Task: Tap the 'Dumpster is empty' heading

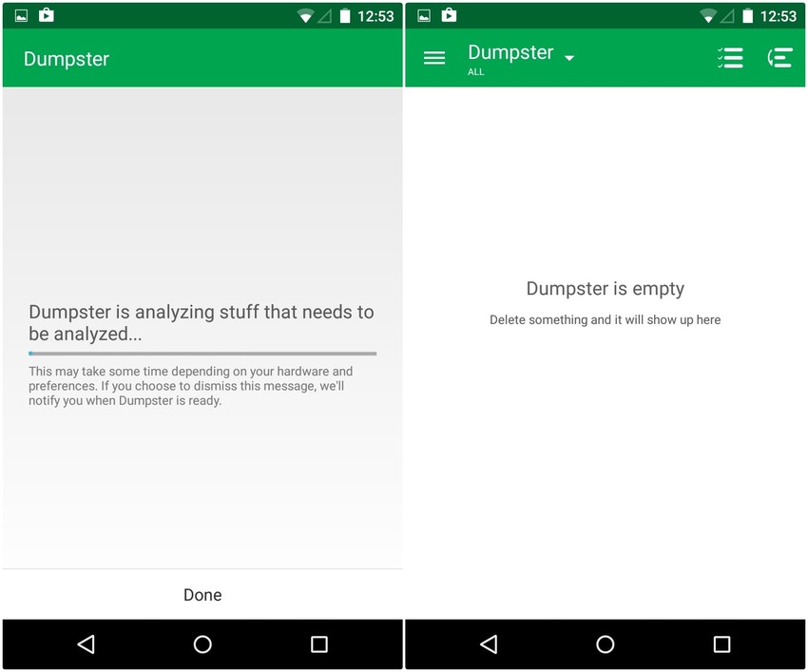Action: click(605, 289)
